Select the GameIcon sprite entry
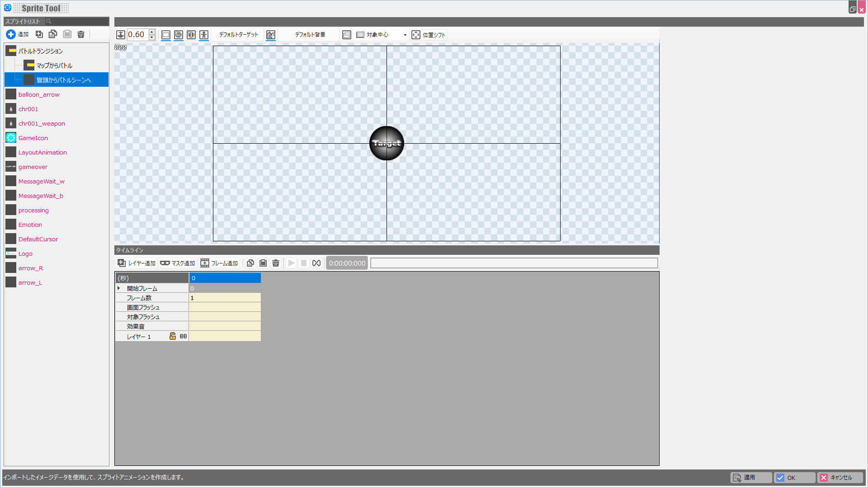Screen dimensions: 868x488 (x=33, y=138)
